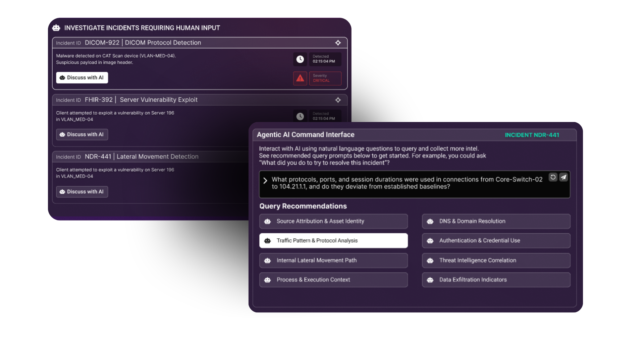Click the DICOM-922 Detected 02:15:04 PM timestamp
Screen dimensions: 644x362
point(325,59)
